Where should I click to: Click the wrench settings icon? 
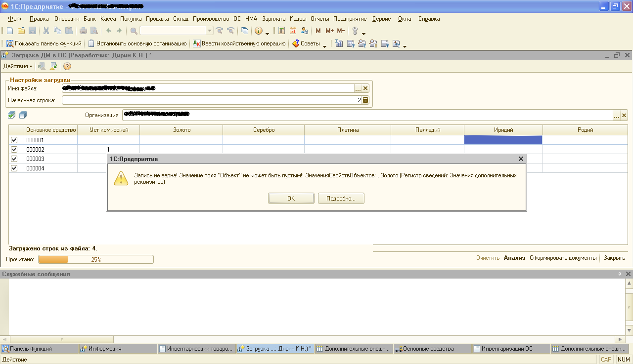coord(355,31)
